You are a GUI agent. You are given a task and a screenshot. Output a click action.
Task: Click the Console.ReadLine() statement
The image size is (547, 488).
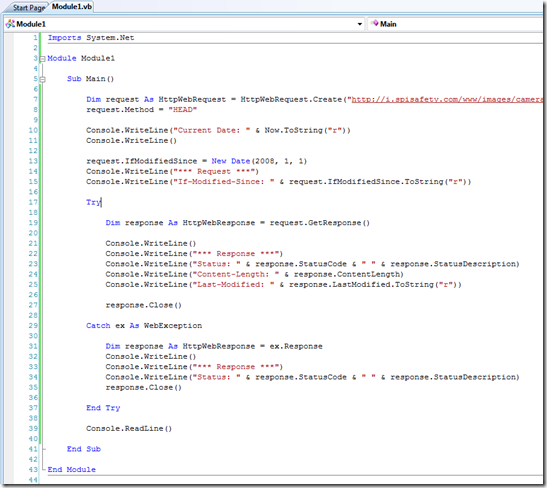(x=129, y=429)
